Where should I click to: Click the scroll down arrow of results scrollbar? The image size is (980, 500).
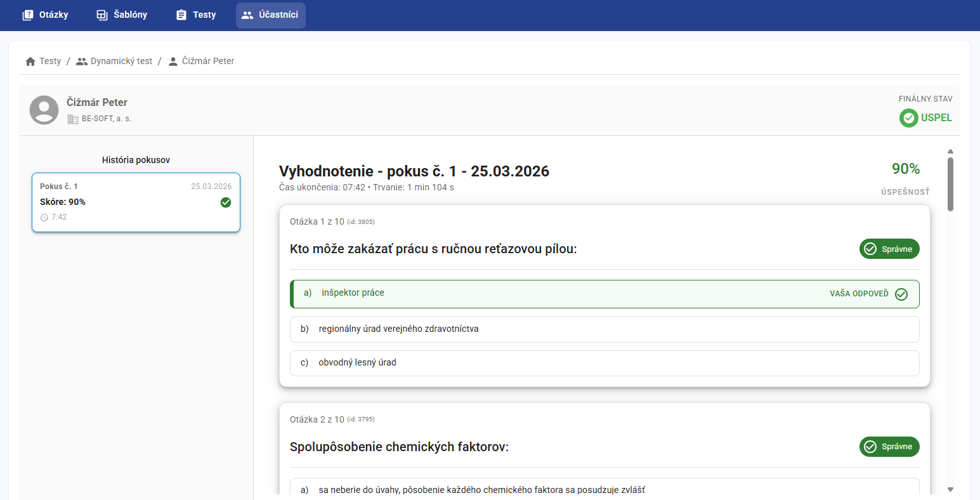coord(950,489)
